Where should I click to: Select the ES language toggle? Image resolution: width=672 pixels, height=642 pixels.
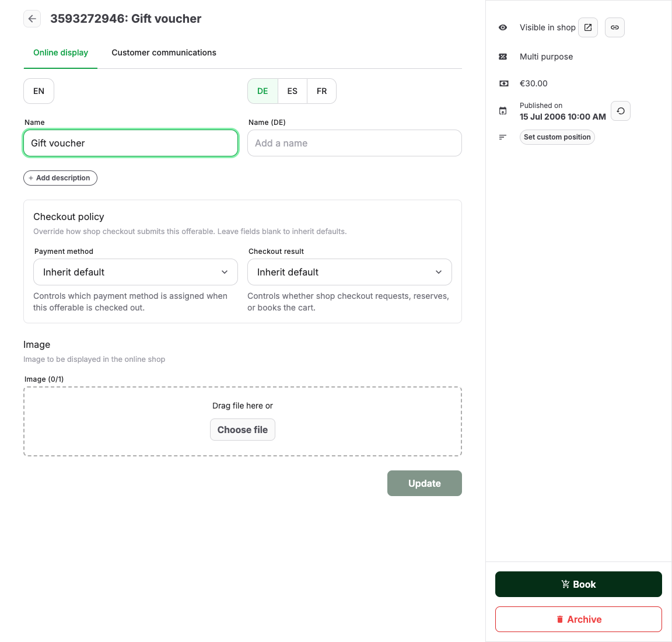pos(292,91)
